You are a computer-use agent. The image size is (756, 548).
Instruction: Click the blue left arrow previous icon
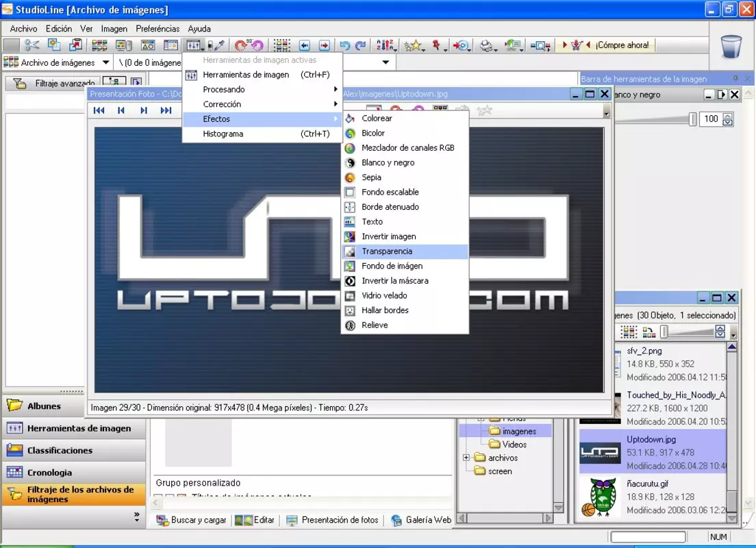click(x=304, y=45)
